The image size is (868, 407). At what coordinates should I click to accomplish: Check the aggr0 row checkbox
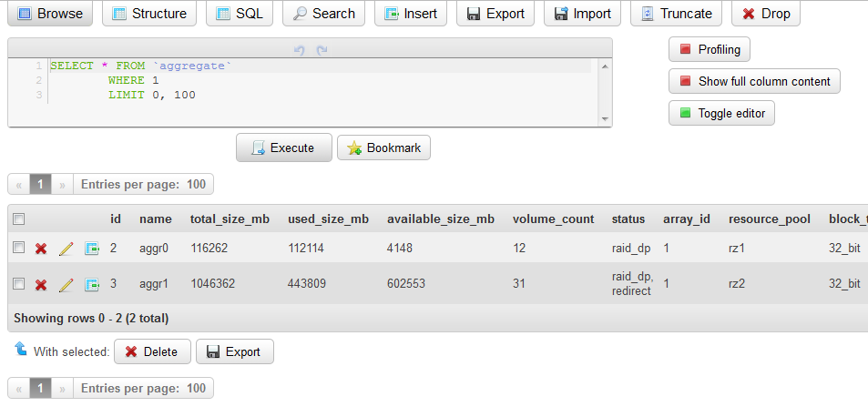19,248
